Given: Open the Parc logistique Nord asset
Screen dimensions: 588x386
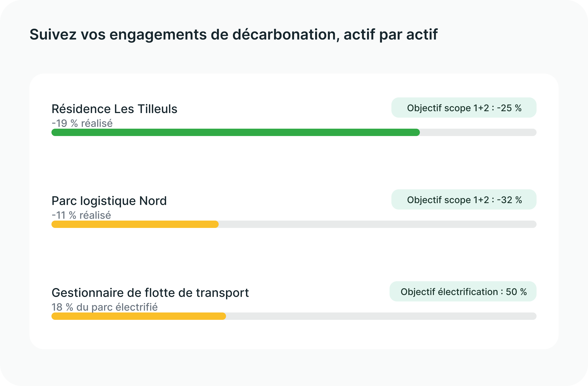Looking at the screenshot, I should pos(109,201).
